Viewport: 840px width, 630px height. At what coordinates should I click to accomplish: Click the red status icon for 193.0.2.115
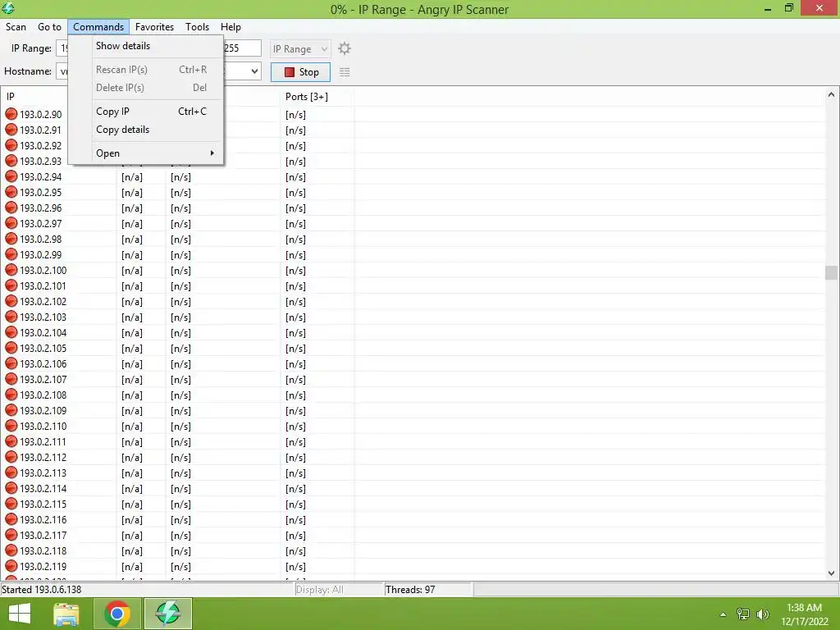(x=11, y=504)
